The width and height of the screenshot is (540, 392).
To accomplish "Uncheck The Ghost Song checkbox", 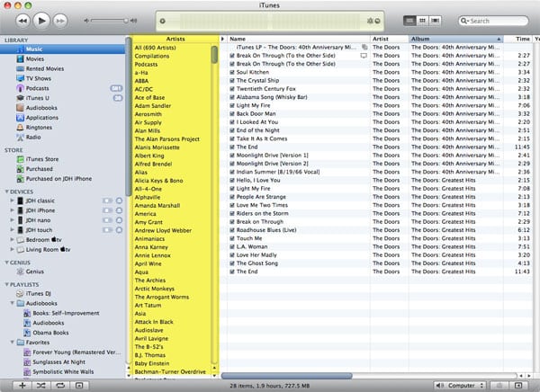I will 232,263.
